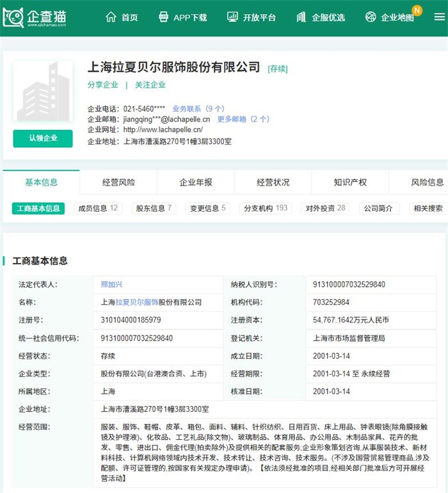Screen dimensions: 448x493
Task: Click unified credit code in 统一社会信用代码 row
Action: [x=137, y=338]
